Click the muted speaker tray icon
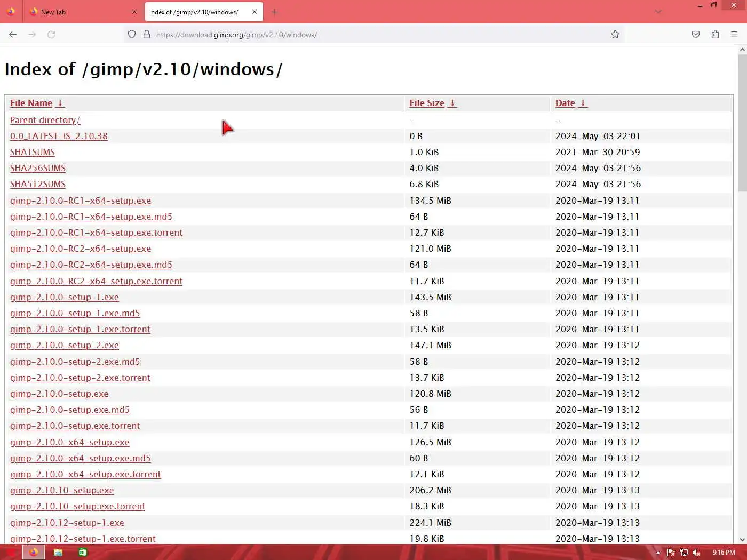The height and width of the screenshot is (560, 747). coord(696,553)
